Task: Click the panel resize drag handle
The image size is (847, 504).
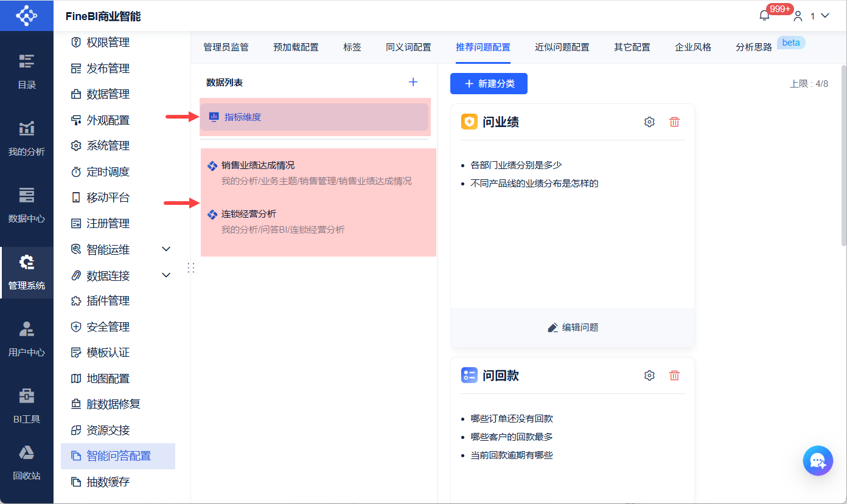Action: (x=191, y=268)
